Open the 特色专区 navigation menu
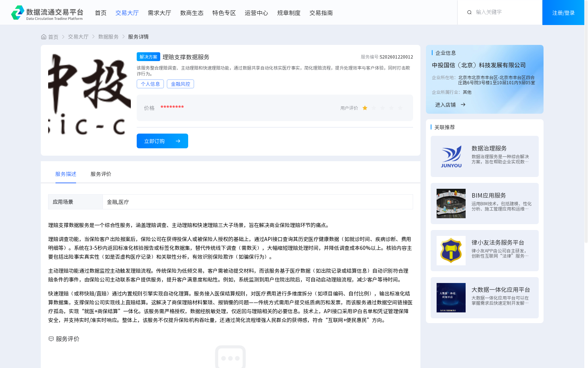The height and width of the screenshot is (368, 588). pyautogui.click(x=224, y=13)
